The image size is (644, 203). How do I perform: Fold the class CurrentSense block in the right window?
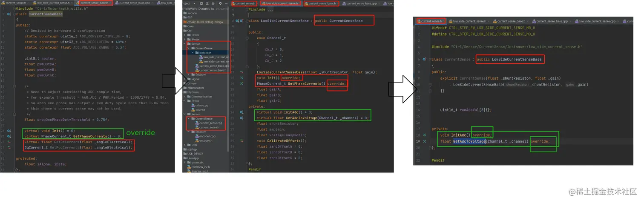coord(431,59)
